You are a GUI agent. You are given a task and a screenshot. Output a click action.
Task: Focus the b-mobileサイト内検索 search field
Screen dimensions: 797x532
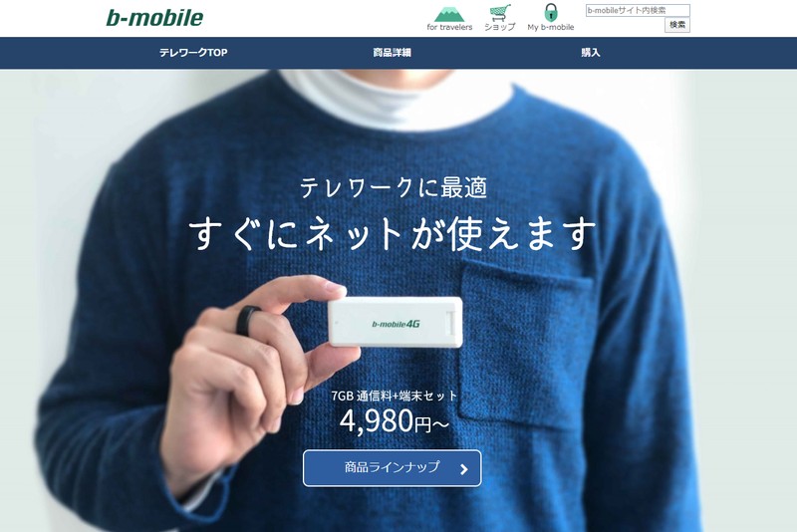tap(638, 10)
